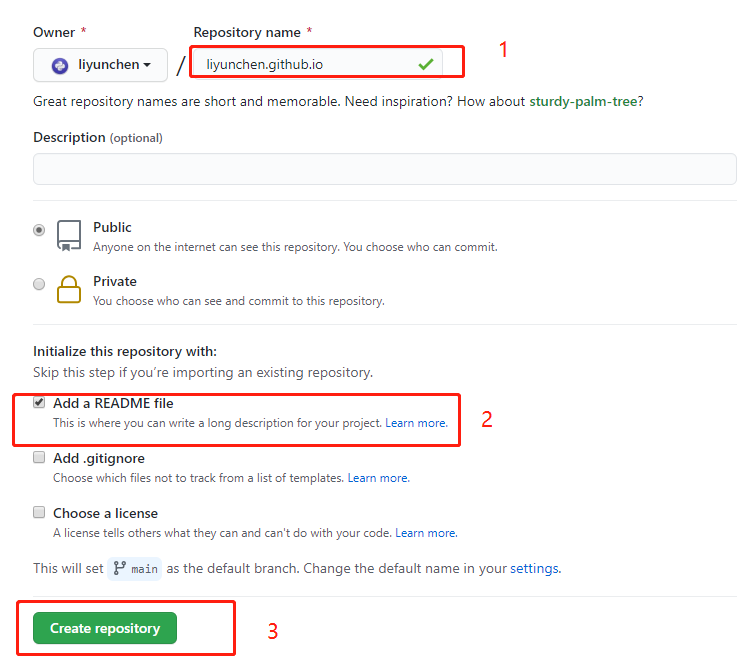This screenshot has width=749, height=664.
Task: Toggle the Add a README file checkbox
Action: (x=39, y=403)
